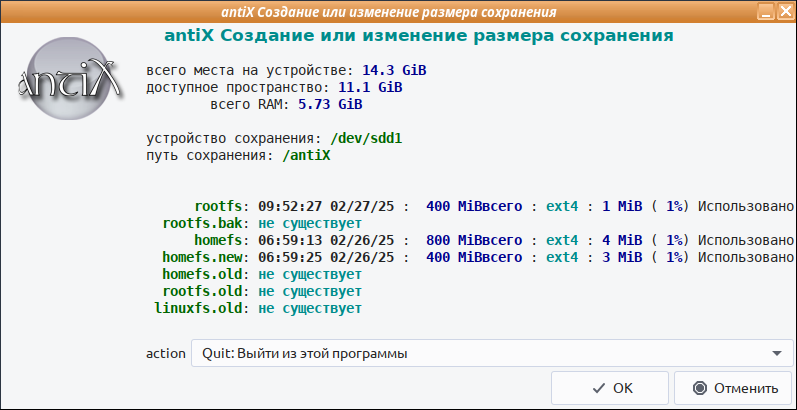Select the '/antiX' save path text
This screenshot has width=797, height=410.
click(x=306, y=155)
